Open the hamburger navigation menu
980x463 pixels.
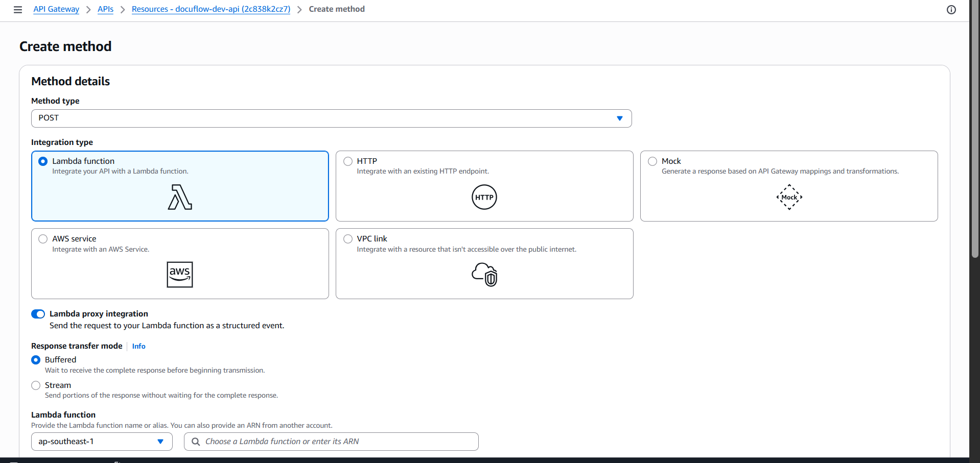coord(18,10)
